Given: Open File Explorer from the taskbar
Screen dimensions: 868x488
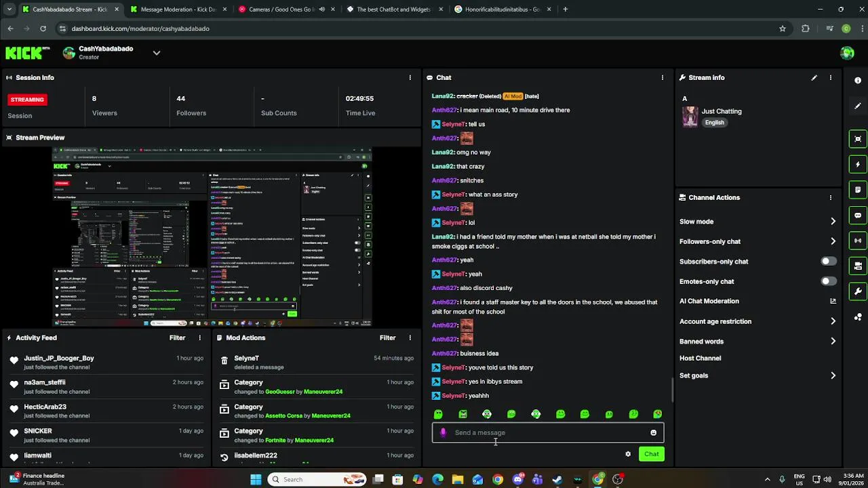Looking at the screenshot, I should pos(458,479).
